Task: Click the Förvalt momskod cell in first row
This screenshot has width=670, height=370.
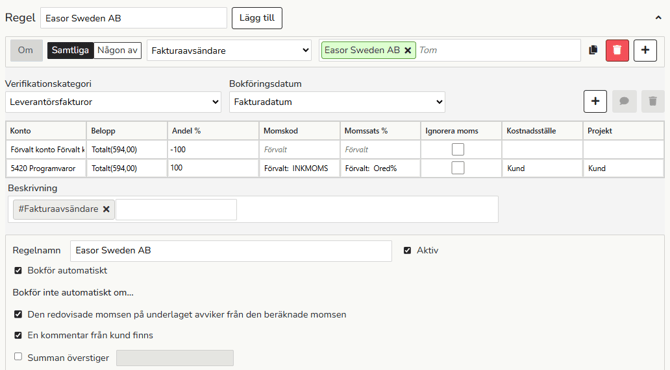Action: [x=300, y=150]
